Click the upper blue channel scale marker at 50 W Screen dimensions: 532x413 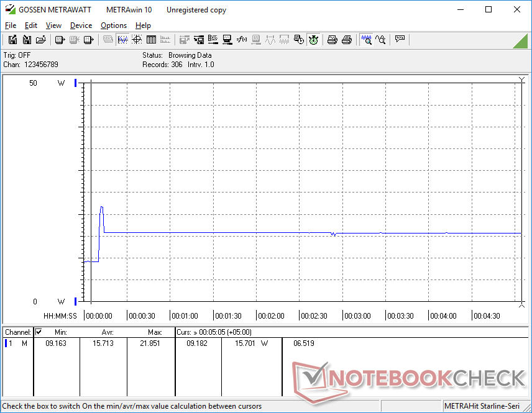tap(76, 83)
